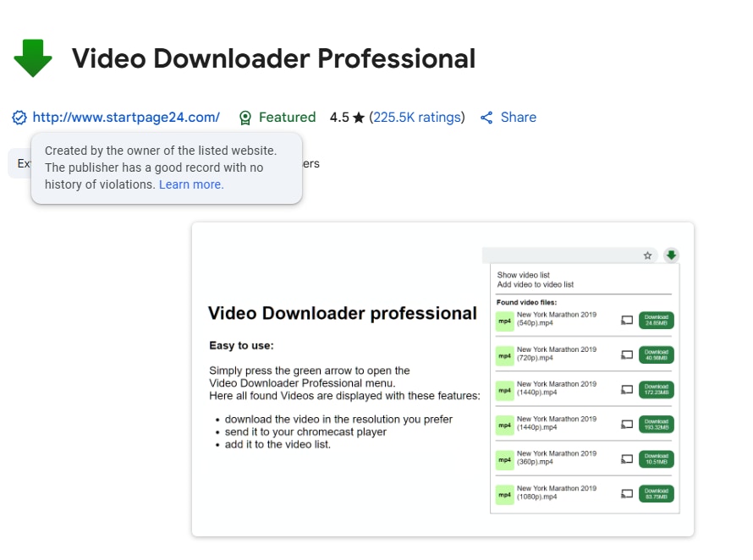Click mp4 file icon for 540p video
753x560 pixels.
(505, 321)
